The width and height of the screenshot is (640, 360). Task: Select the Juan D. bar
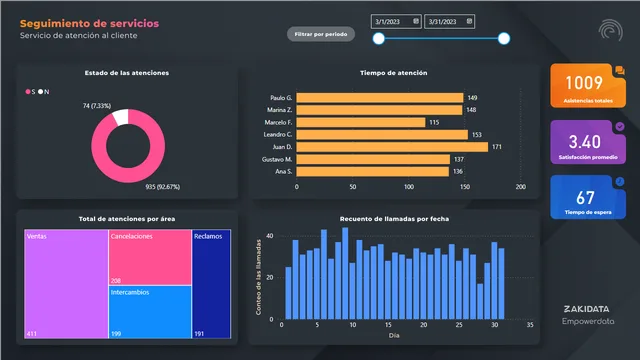(x=392, y=147)
